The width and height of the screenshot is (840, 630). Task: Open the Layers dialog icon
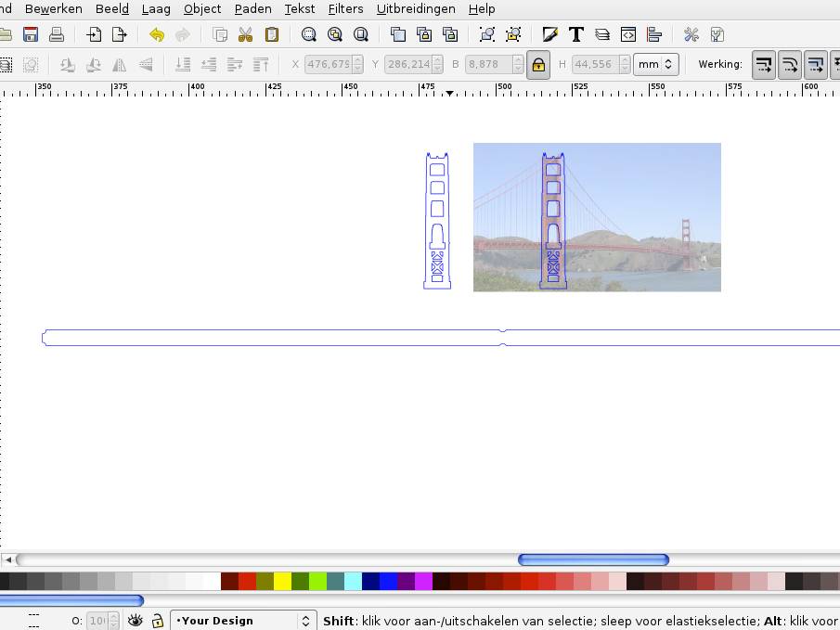602,35
